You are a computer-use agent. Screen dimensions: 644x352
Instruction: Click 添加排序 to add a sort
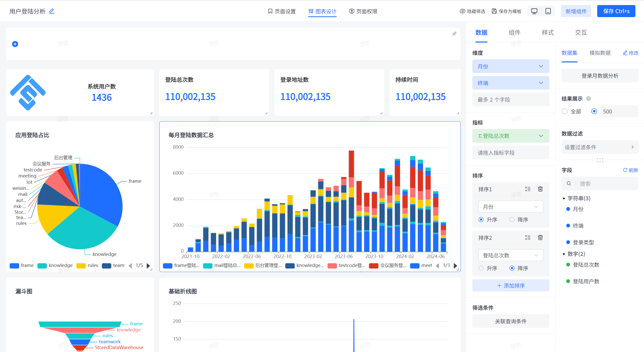[511, 285]
